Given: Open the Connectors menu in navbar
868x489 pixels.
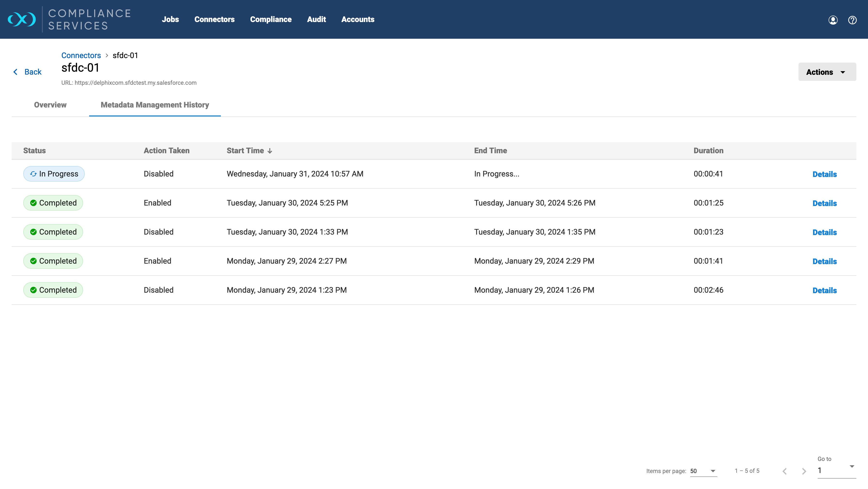Looking at the screenshot, I should 214,19.
